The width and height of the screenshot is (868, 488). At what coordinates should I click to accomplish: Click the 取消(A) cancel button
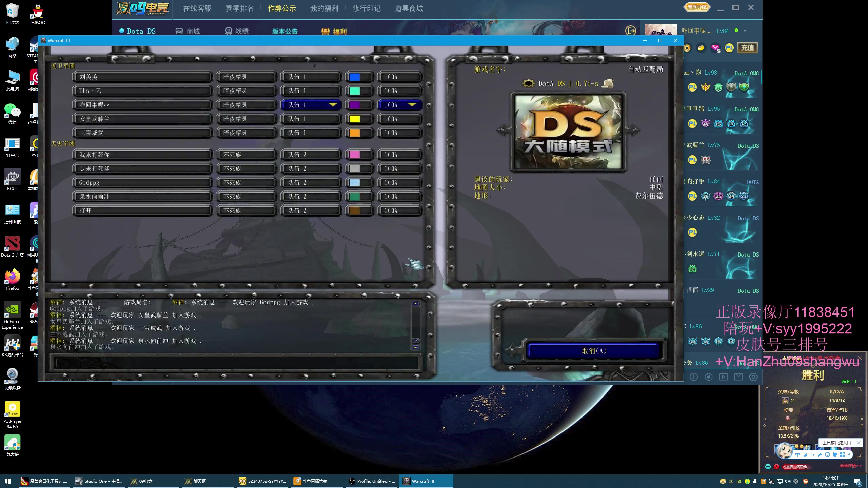coord(594,351)
